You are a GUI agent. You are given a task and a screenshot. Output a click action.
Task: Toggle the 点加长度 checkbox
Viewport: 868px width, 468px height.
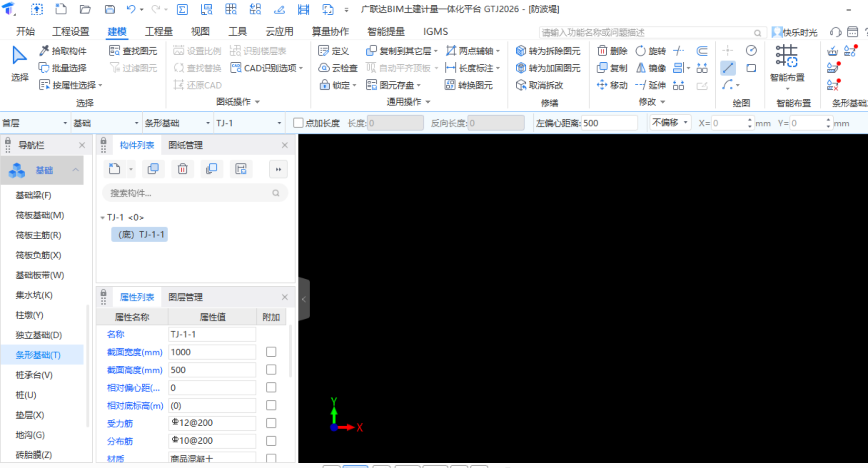click(x=298, y=123)
